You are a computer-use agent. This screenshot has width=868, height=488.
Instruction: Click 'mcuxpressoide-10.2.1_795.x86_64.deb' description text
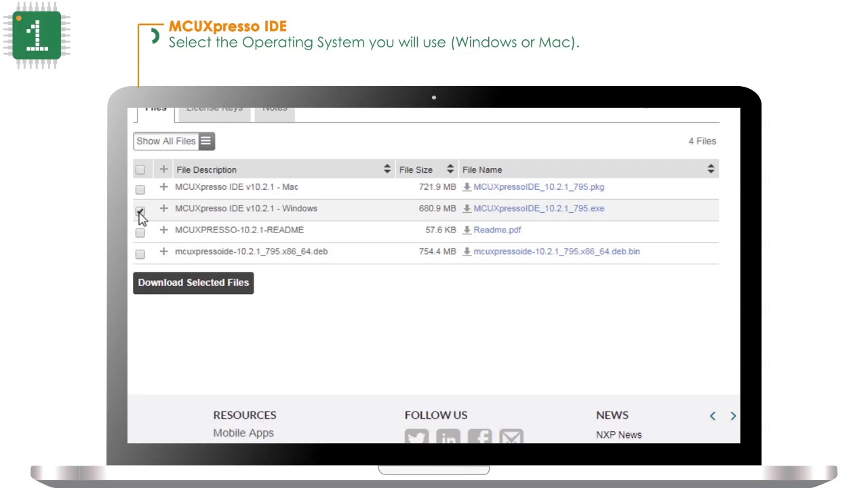tap(251, 251)
